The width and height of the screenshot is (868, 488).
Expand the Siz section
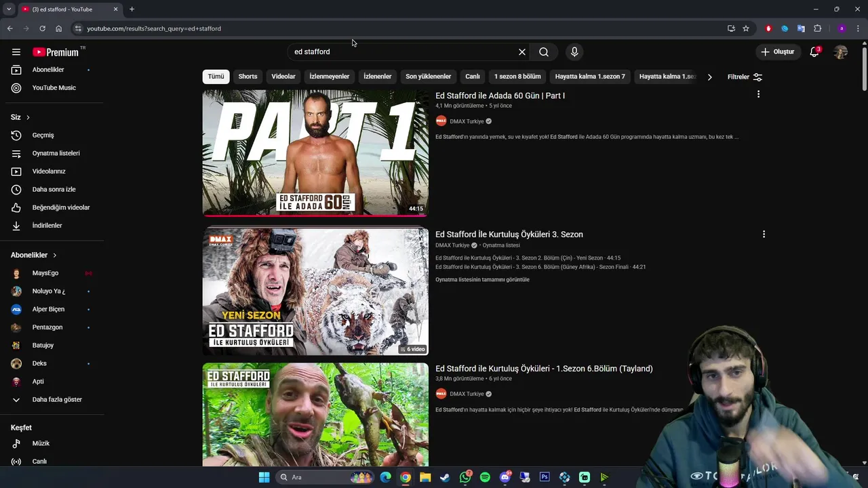tap(20, 117)
